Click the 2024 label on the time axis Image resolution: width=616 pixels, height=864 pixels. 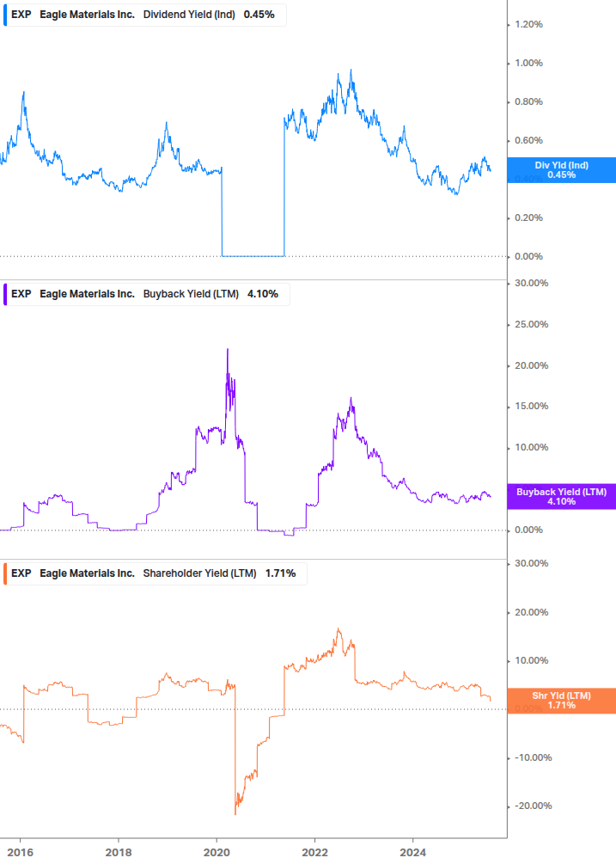pos(413,853)
